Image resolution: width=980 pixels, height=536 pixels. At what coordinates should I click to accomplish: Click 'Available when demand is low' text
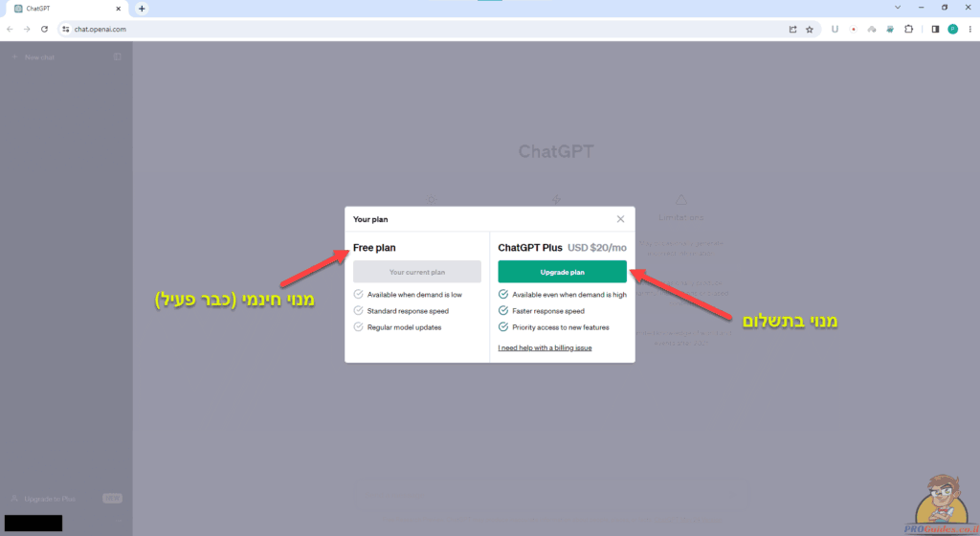point(414,295)
